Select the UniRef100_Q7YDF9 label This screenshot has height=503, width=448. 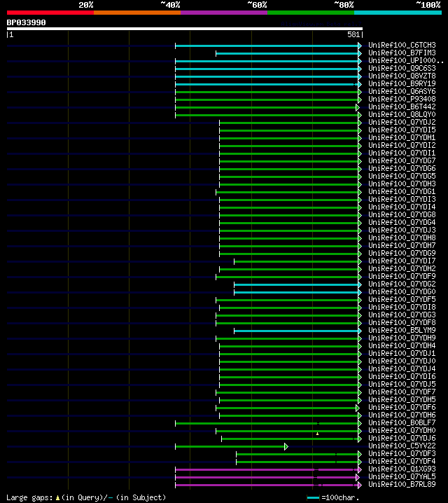pyautogui.click(x=402, y=276)
